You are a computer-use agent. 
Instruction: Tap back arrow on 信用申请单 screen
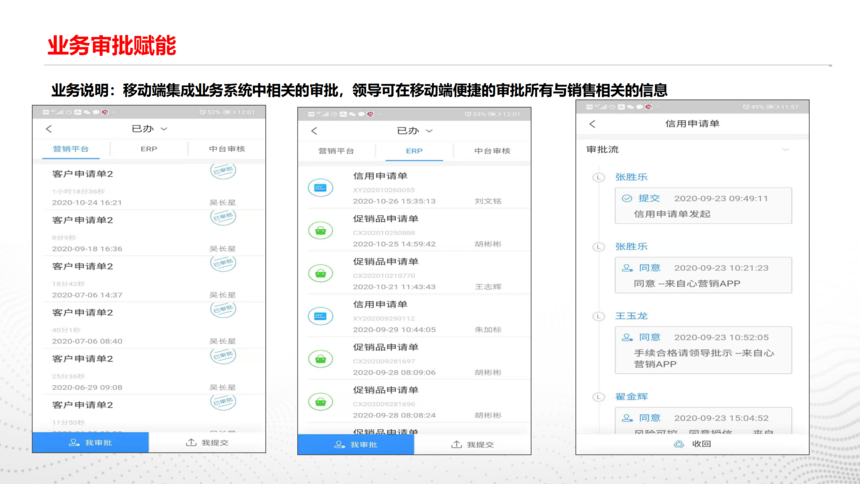point(592,124)
